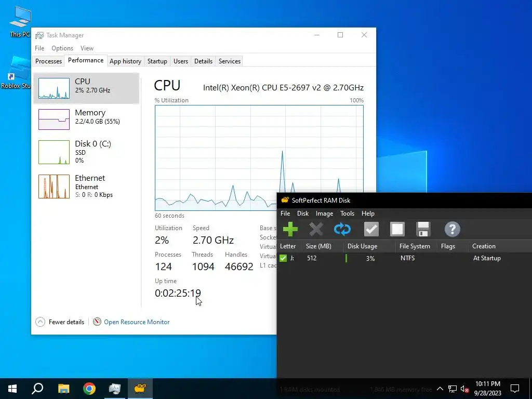Click the up time value 0:02:25:19

coord(178,293)
